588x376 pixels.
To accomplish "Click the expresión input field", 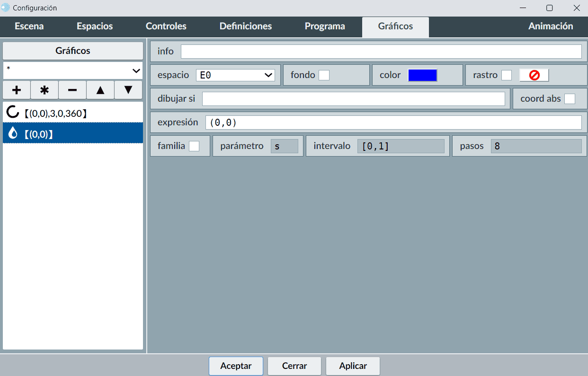I will [393, 122].
